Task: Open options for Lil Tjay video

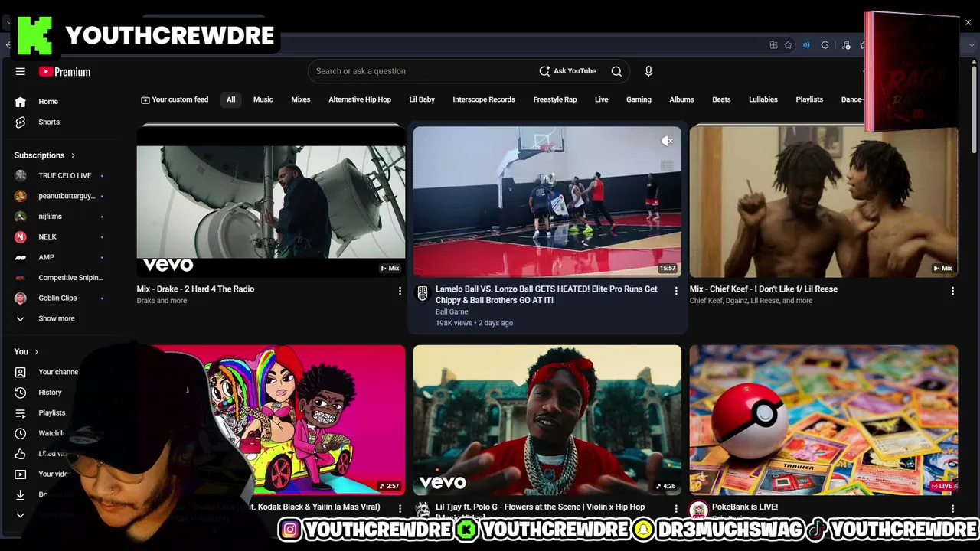Action: pyautogui.click(x=675, y=508)
